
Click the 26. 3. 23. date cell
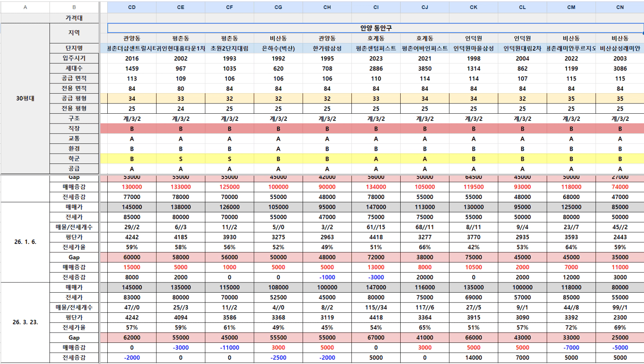click(25, 322)
